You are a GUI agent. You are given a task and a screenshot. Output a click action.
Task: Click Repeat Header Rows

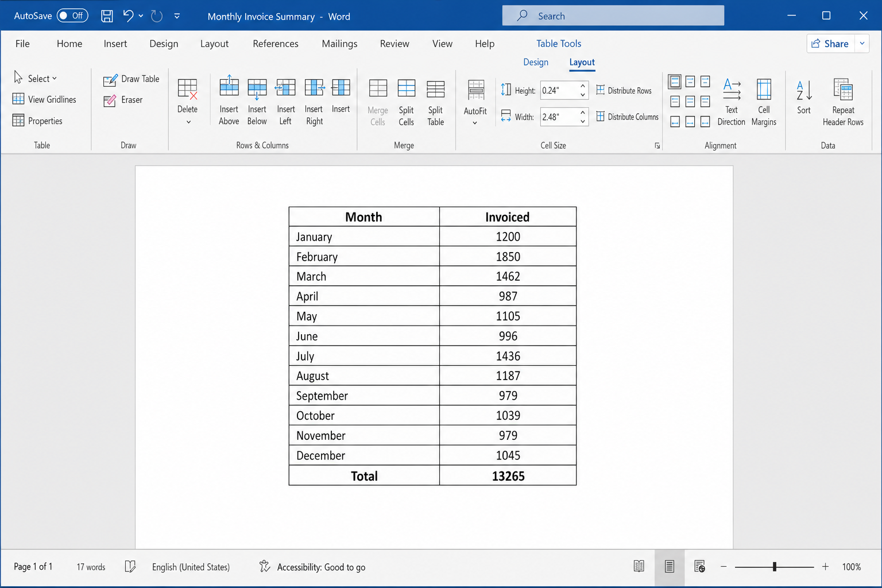[x=843, y=102]
